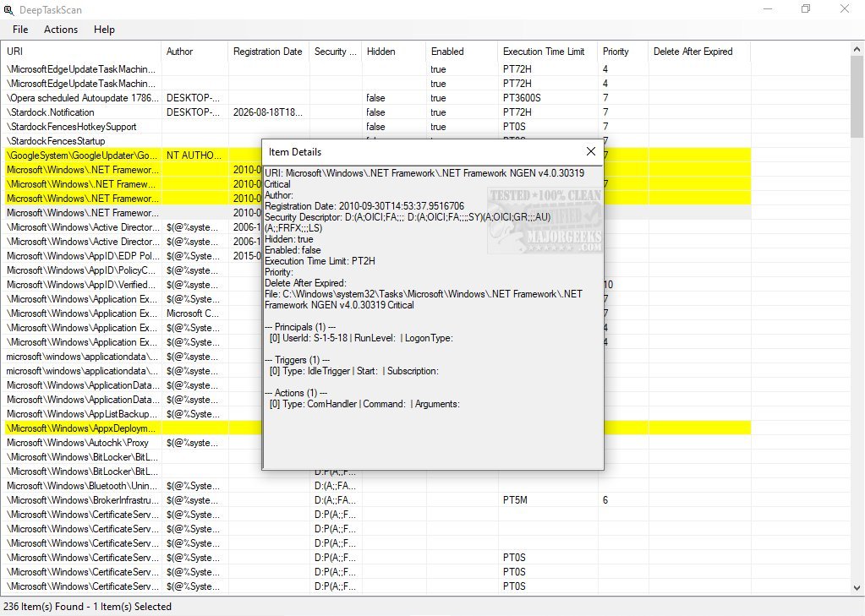Click the Registration Date line in Item Details
The width and height of the screenshot is (865, 616).
tap(364, 205)
